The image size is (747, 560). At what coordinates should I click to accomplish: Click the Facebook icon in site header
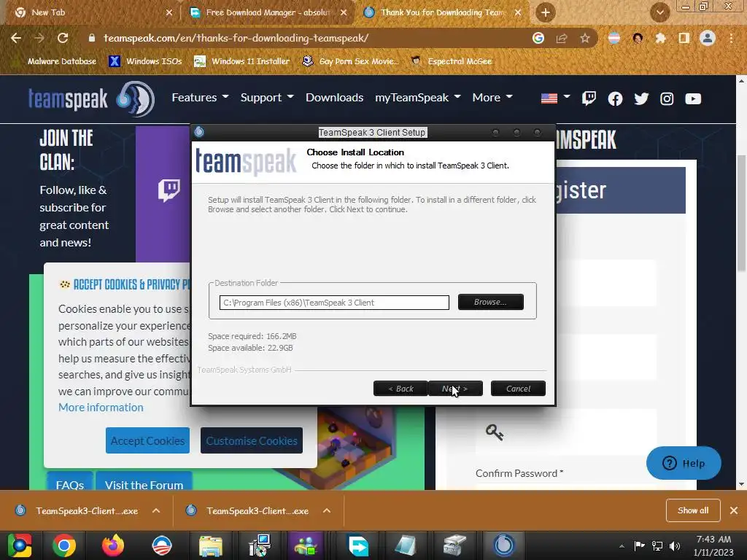615,98
